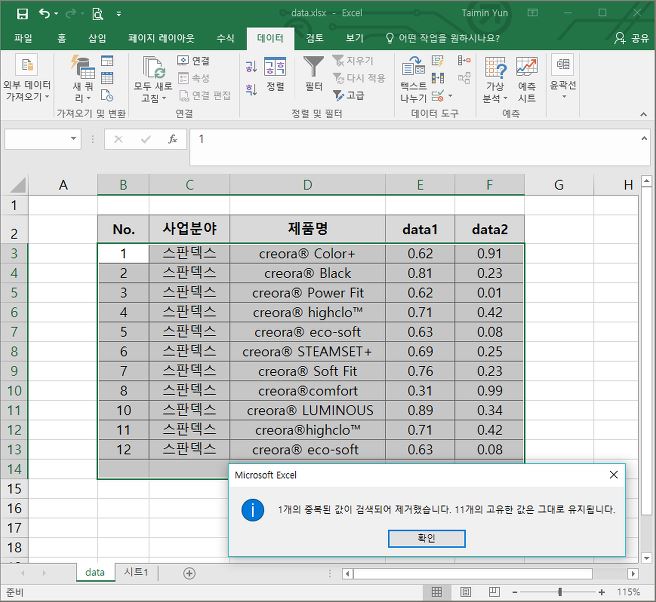Click the zoom slider handle
Image resolution: width=656 pixels, height=602 pixels.
coord(560,592)
